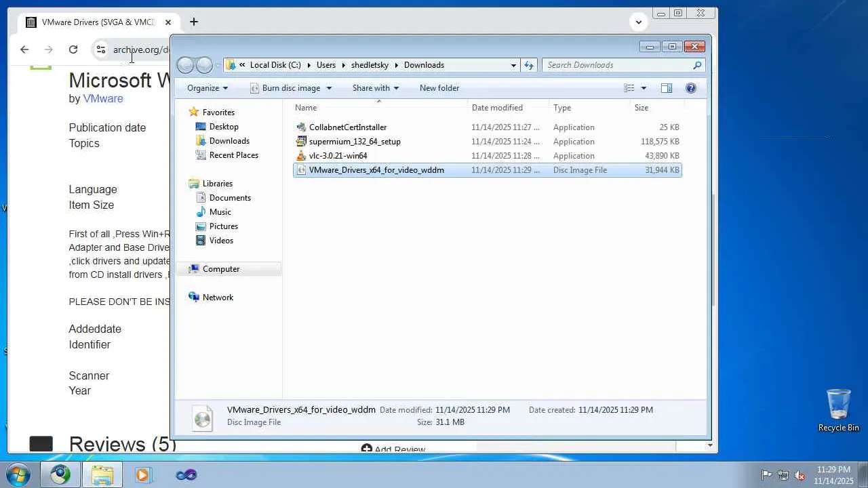Select Libraries in the navigation pane
This screenshot has height=488, width=868.
[218, 184]
